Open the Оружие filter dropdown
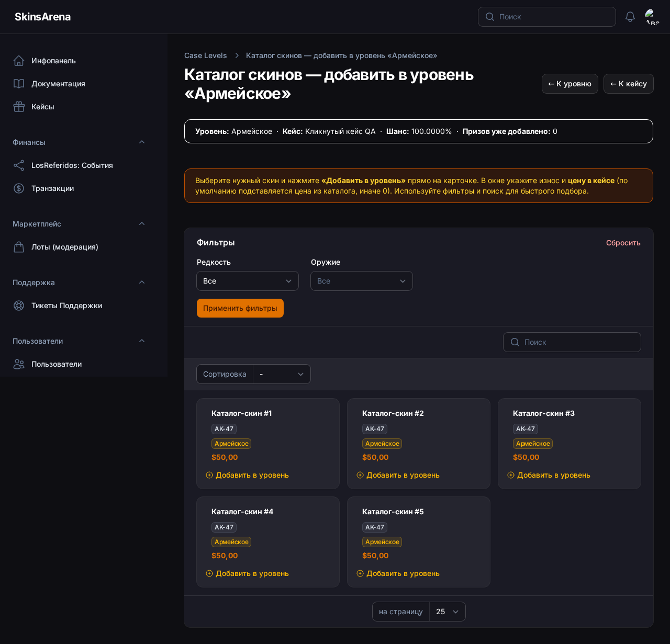The height and width of the screenshot is (644, 670). pos(362,281)
